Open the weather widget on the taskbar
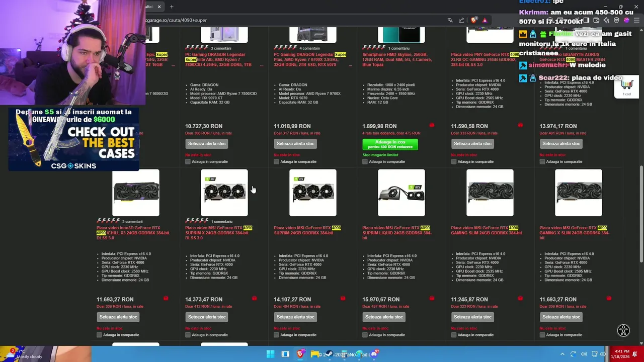This screenshot has width=644, height=362. point(24,354)
